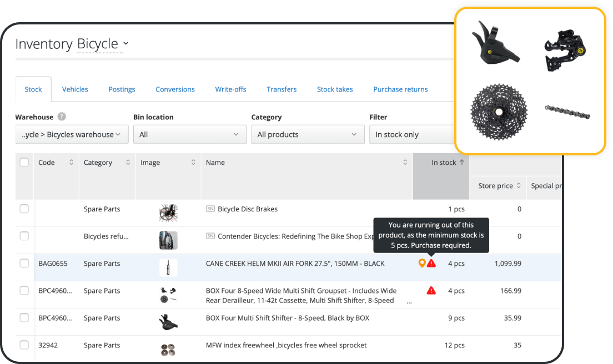Sort by the In stock column arrow
The image size is (613, 364).
[462, 163]
